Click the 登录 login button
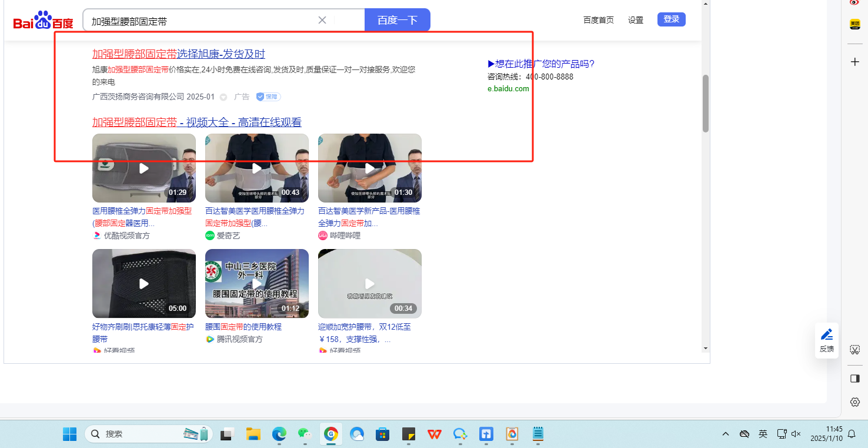 [x=671, y=19]
